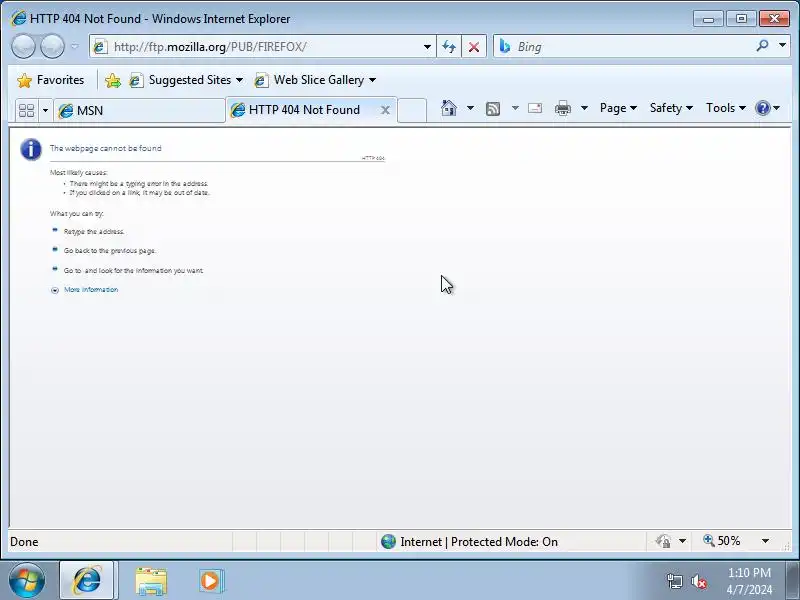Click the muted volume icon in the tray
Screen dimensions: 800x600
coord(698,581)
